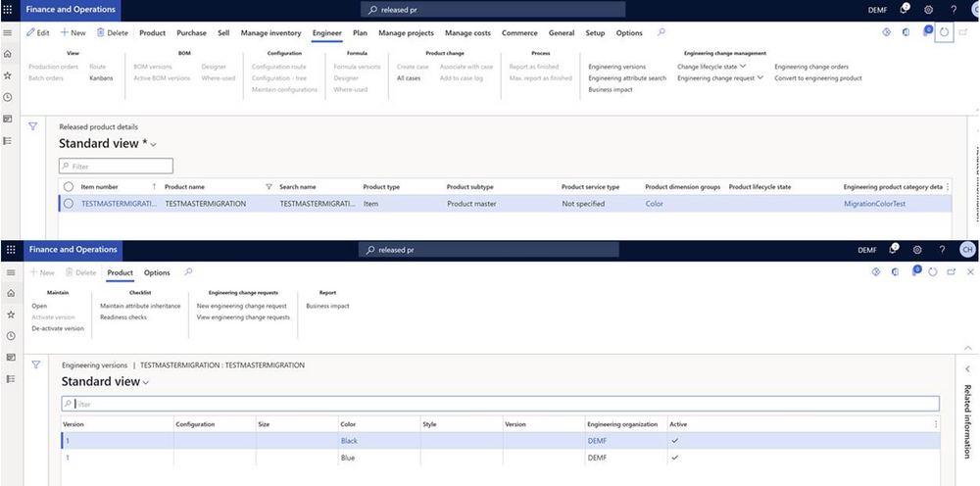980x486 pixels.
Task: Click Edit in top window action bar
Action: tap(37, 33)
